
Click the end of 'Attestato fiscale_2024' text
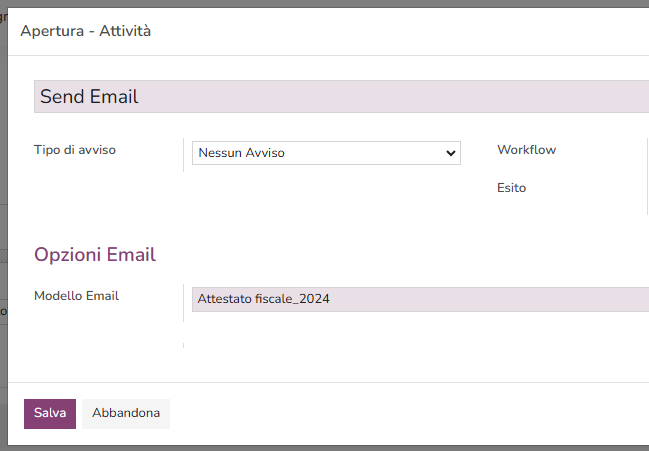[330, 299]
